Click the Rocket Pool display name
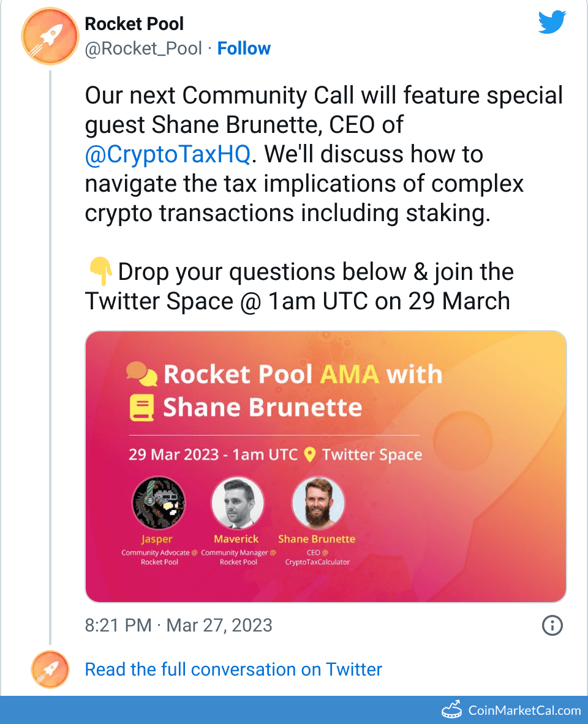 [134, 24]
